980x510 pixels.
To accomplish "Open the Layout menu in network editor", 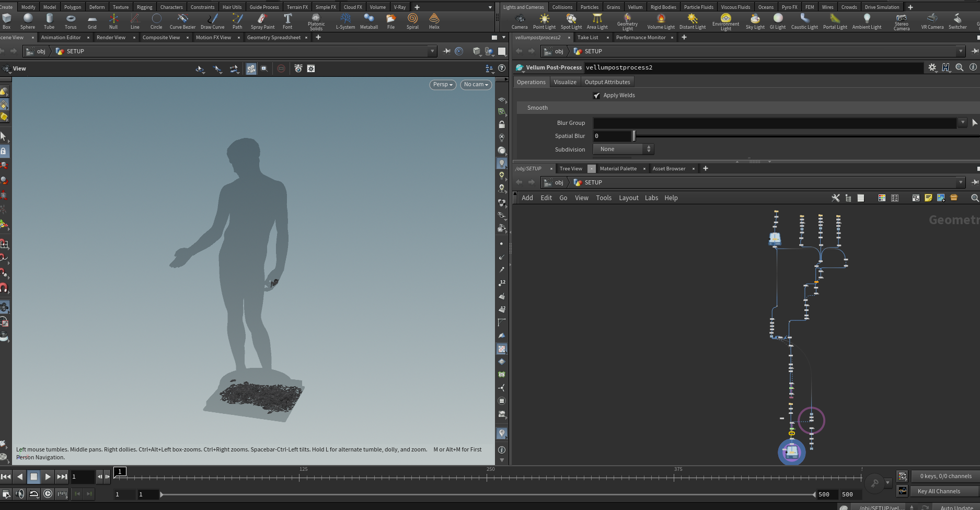I will [628, 198].
